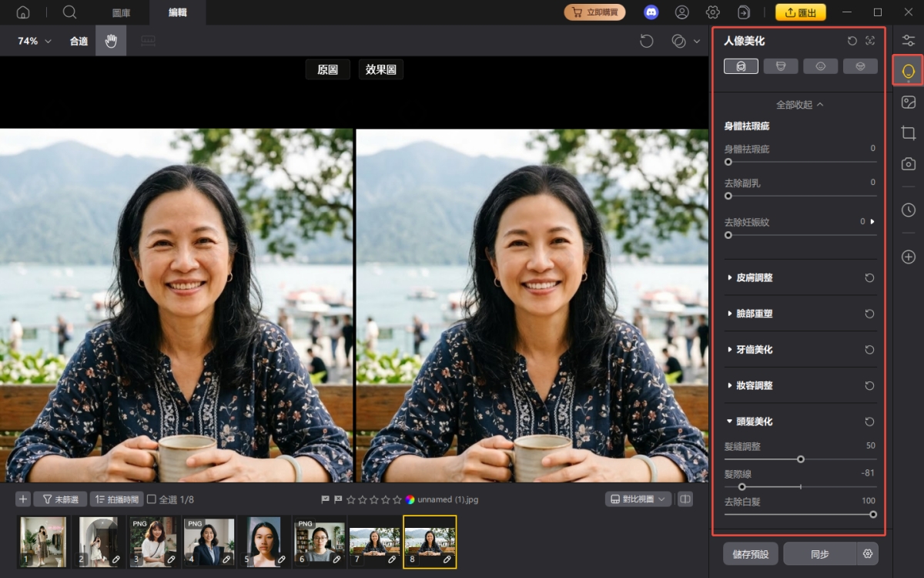This screenshot has width=924, height=578.
Task: Select the hand pan tool
Action: [x=111, y=41]
